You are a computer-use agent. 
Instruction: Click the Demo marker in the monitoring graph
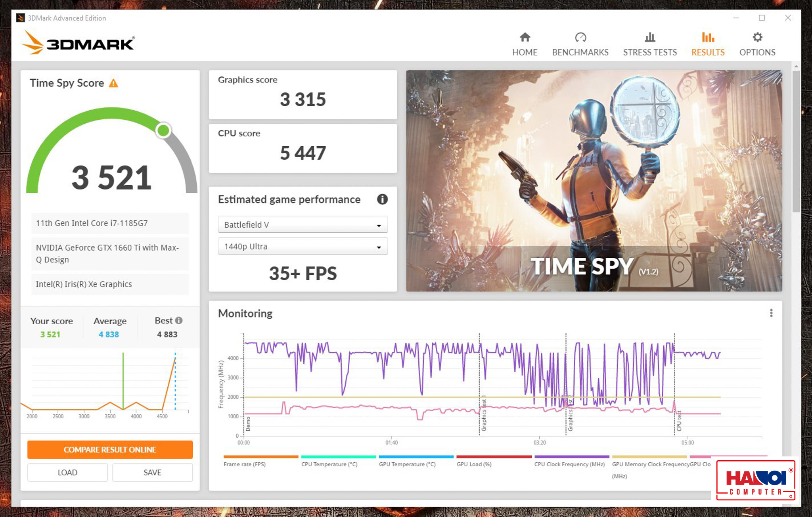248,424
